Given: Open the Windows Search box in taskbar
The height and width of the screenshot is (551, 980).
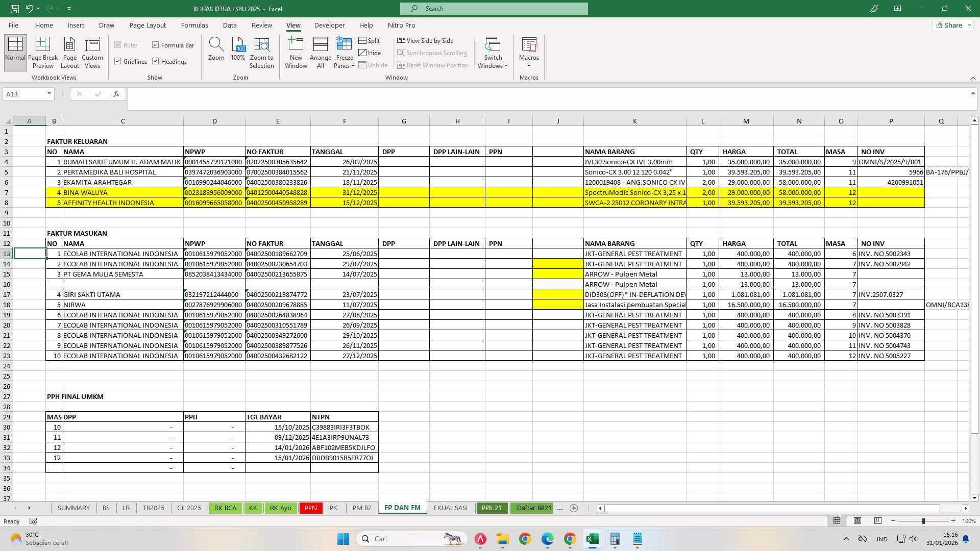Looking at the screenshot, I should tap(411, 538).
